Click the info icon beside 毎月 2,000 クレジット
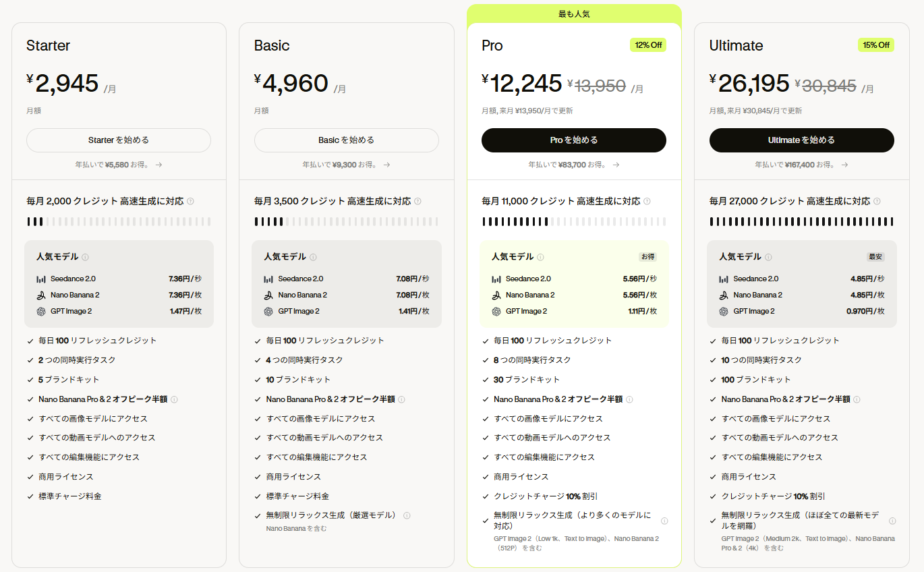This screenshot has width=924, height=572. 190,201
